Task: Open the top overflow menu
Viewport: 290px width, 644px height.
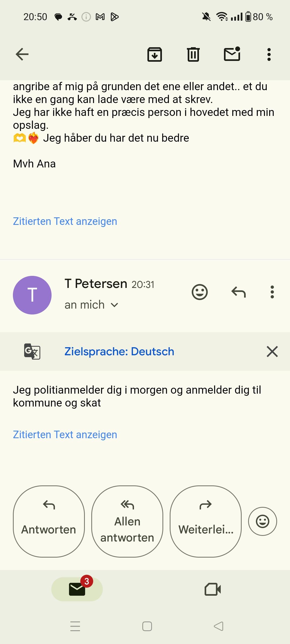Action: coord(269,54)
